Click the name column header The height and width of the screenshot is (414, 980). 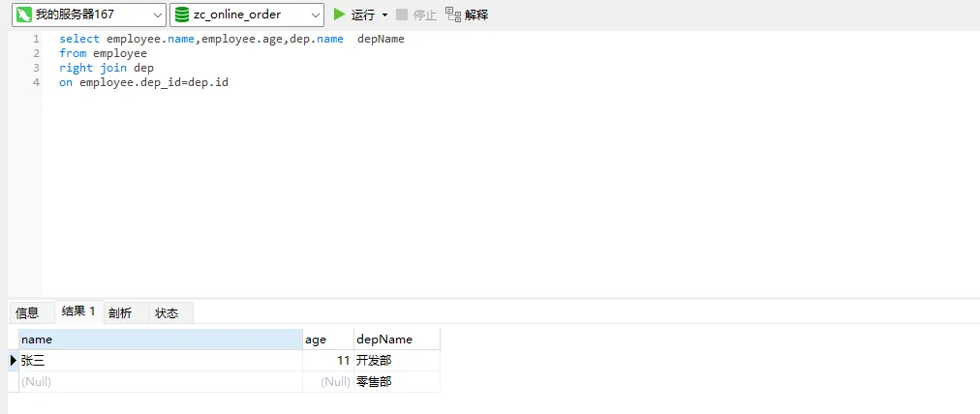coord(160,340)
